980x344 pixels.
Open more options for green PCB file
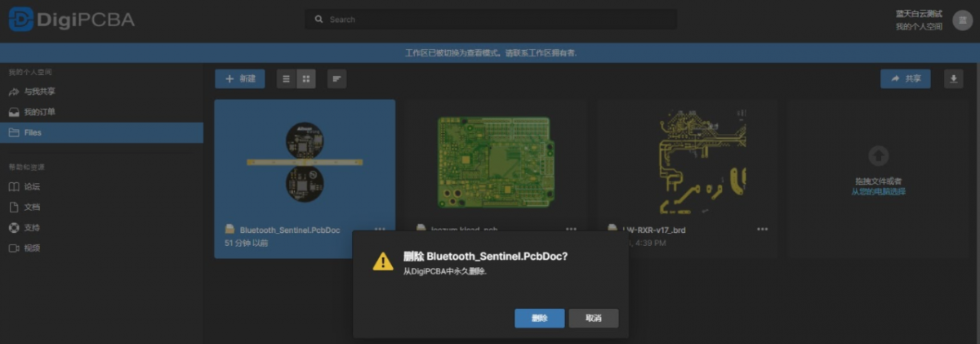coord(572,230)
